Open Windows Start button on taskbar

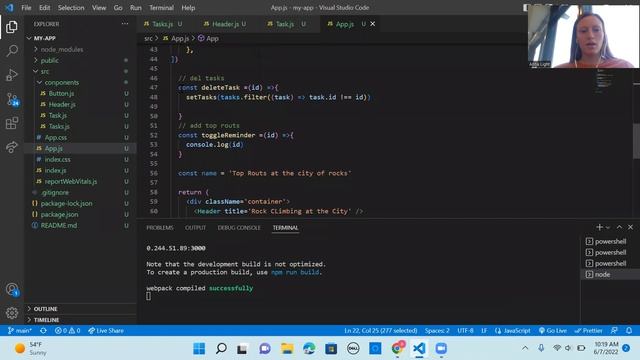(199, 349)
